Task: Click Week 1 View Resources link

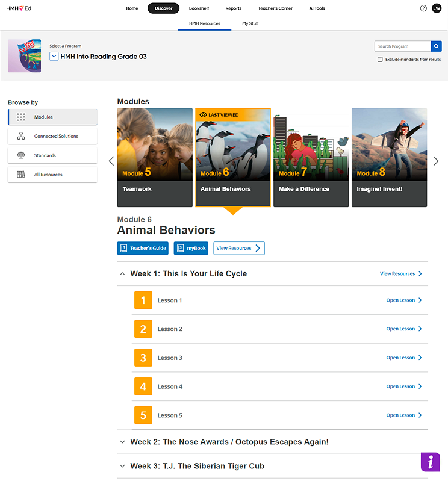Action: [x=401, y=274]
